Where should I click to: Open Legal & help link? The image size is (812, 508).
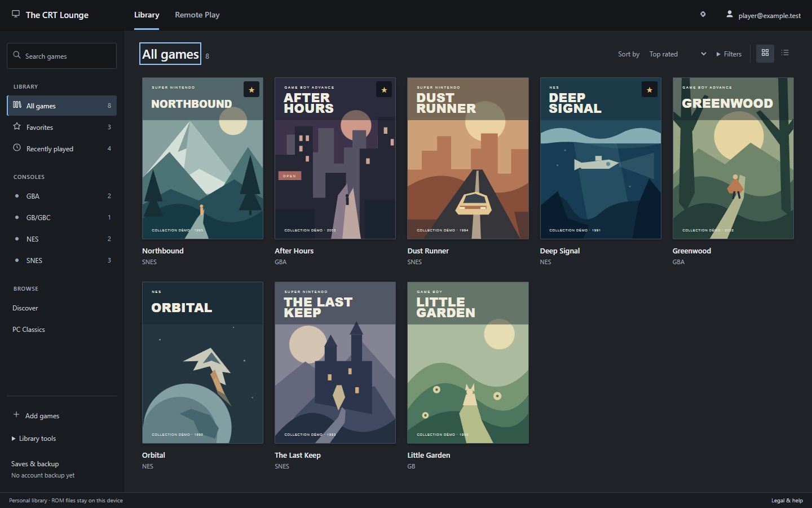pos(787,501)
